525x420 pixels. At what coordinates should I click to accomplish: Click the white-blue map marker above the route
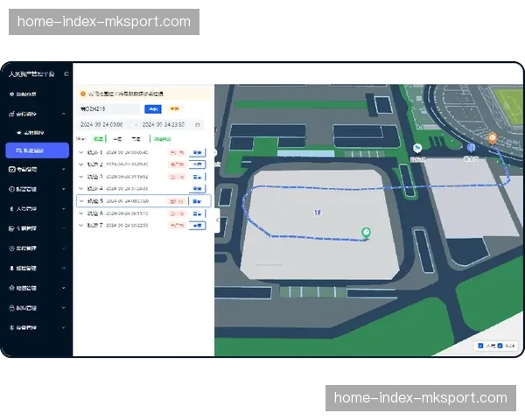pos(417,148)
